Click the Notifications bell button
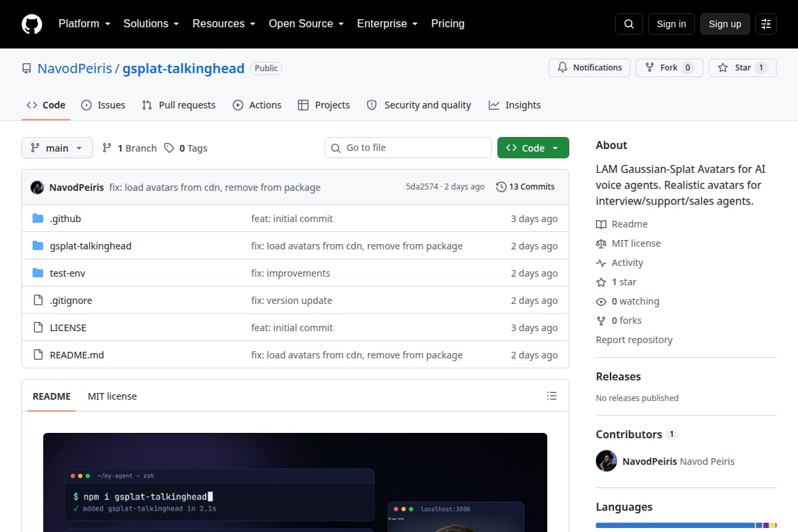798x532 pixels. coord(590,68)
